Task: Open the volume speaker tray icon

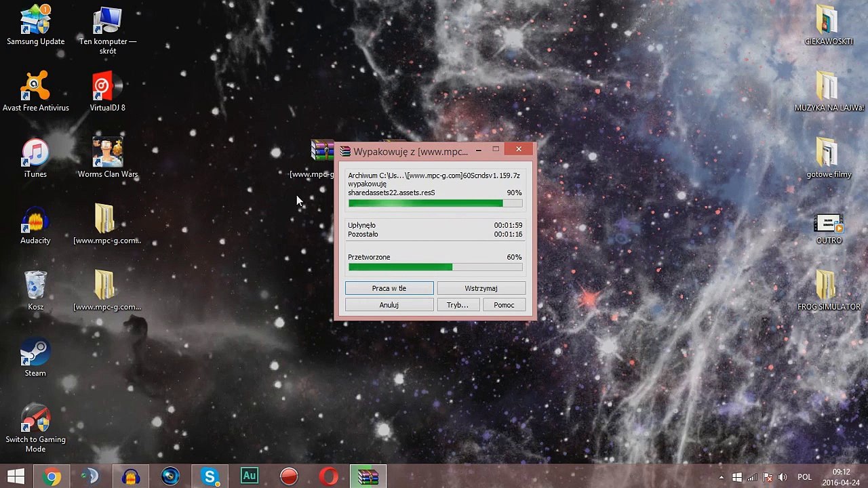Action: [x=783, y=477]
